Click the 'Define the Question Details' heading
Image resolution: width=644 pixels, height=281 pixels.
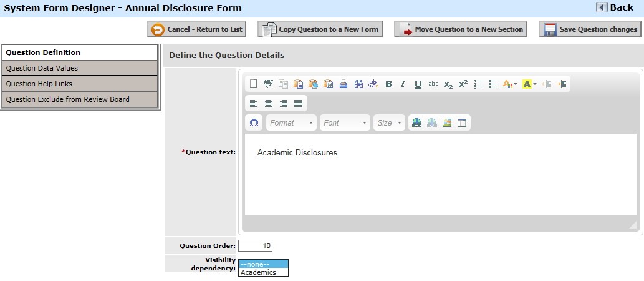[227, 55]
